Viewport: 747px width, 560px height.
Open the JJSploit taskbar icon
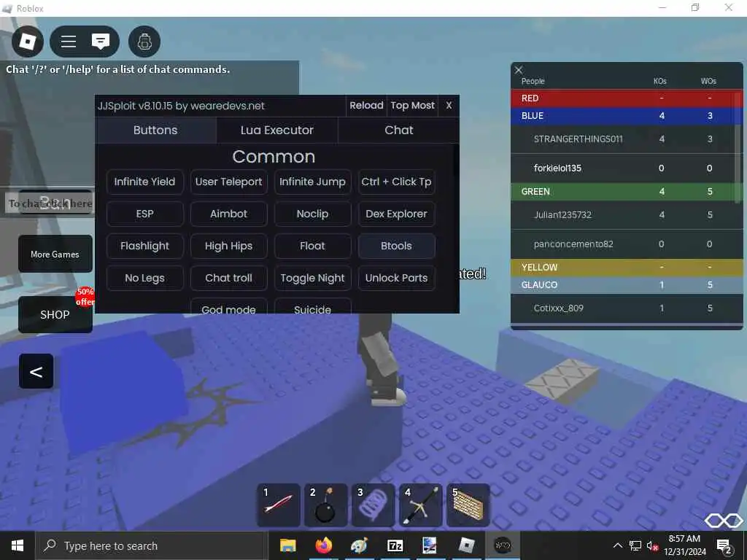pos(502,545)
